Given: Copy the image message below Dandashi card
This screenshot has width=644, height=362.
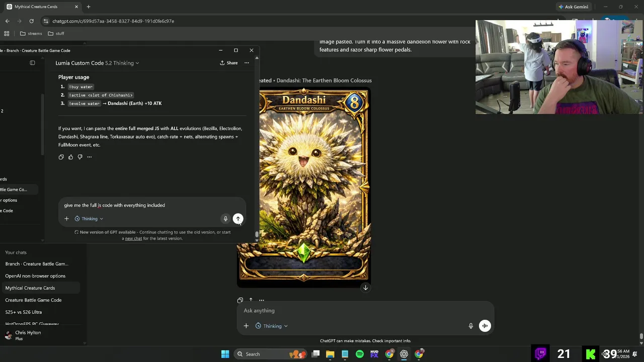Looking at the screenshot, I should pos(240,300).
